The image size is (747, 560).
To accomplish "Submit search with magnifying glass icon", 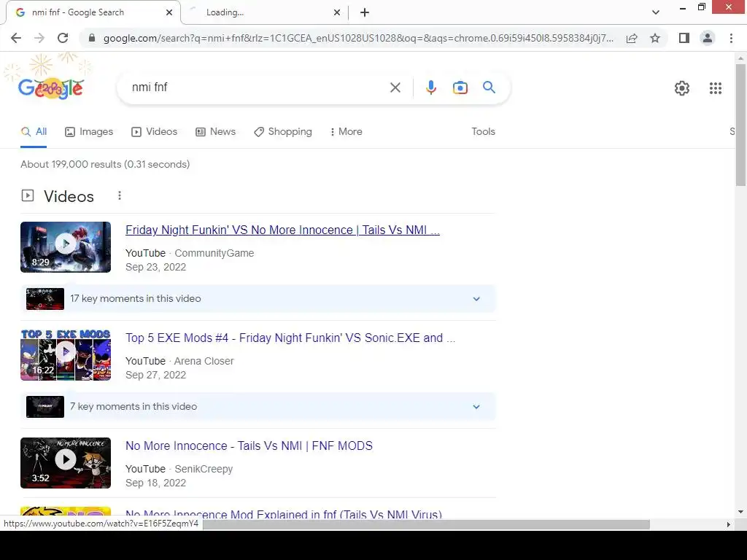I will tap(489, 87).
